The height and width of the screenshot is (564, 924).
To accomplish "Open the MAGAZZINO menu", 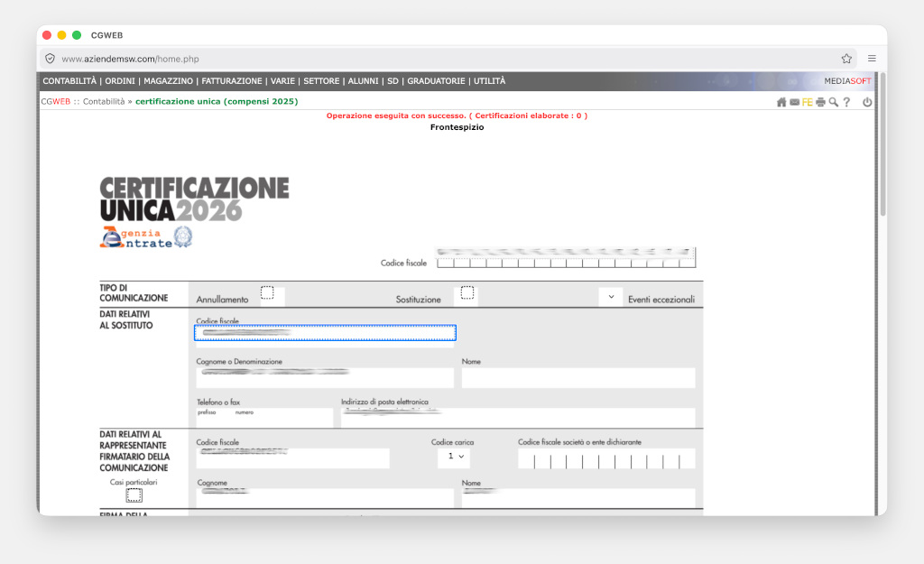I will click(x=168, y=81).
